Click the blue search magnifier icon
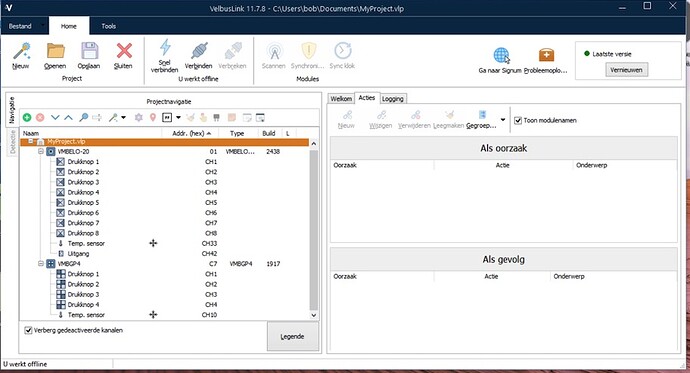 click(x=83, y=117)
